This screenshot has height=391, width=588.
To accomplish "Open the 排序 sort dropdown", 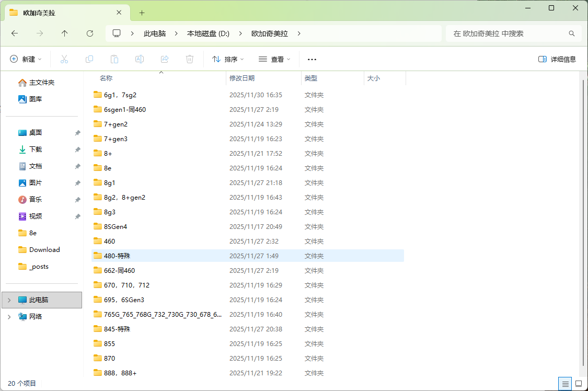I will 227,59.
